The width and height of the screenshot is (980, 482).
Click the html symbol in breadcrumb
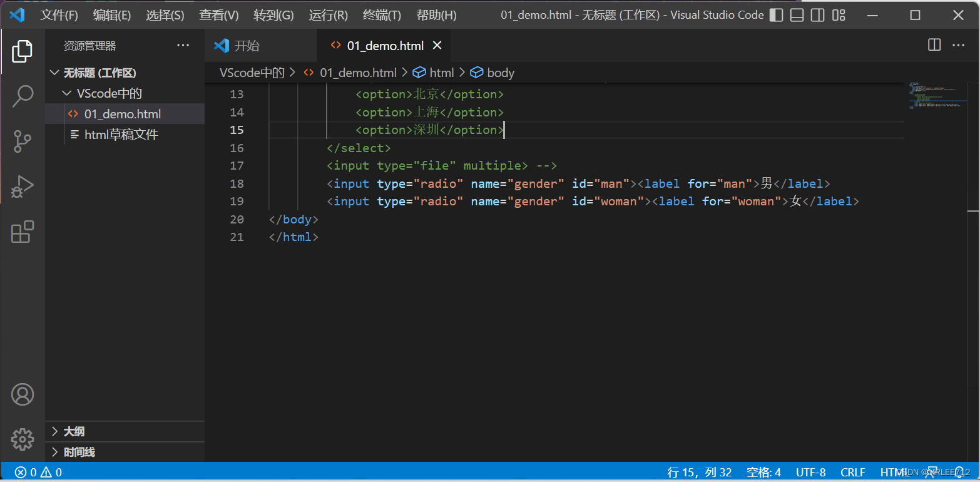[434, 73]
